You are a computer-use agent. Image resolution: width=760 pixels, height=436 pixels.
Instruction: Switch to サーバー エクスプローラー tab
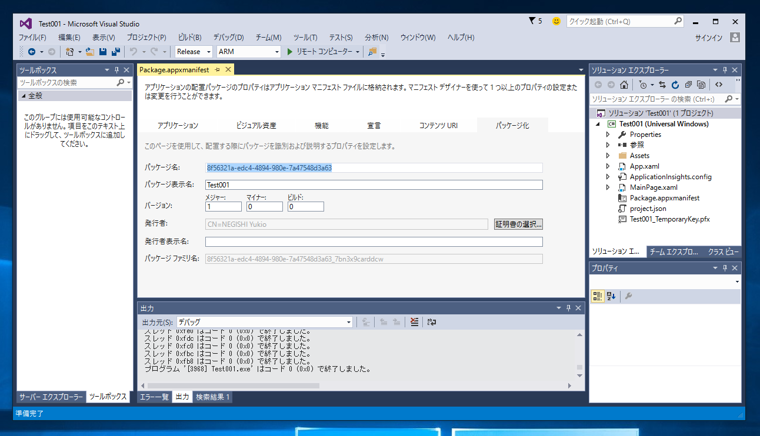[x=51, y=397]
